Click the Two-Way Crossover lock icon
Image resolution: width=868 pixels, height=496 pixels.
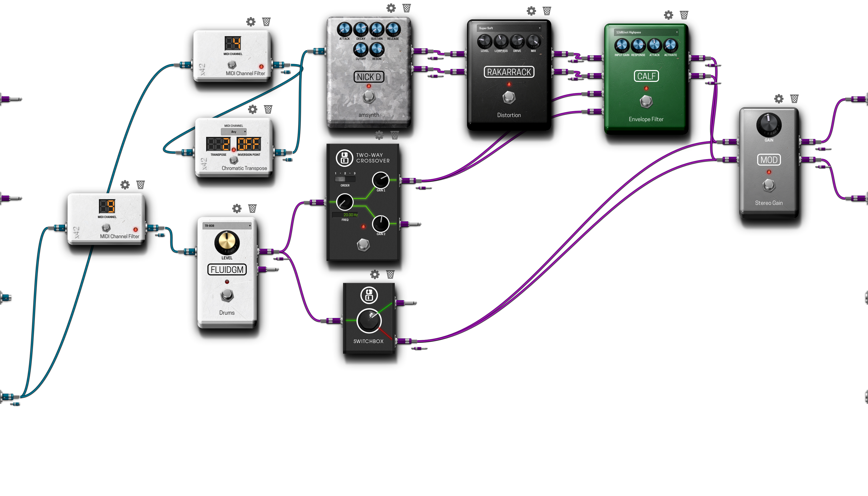(344, 157)
